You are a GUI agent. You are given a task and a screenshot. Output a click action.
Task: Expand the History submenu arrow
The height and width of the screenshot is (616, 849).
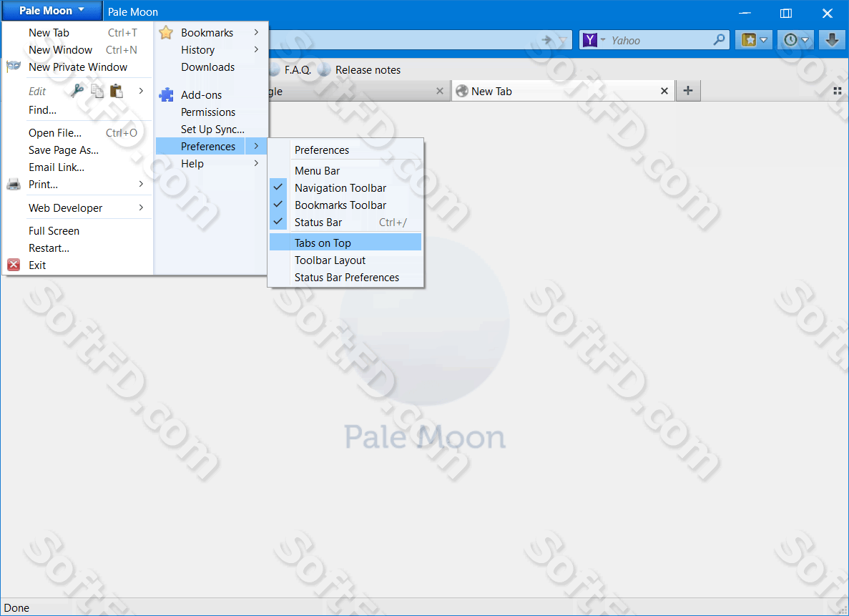[x=256, y=50]
